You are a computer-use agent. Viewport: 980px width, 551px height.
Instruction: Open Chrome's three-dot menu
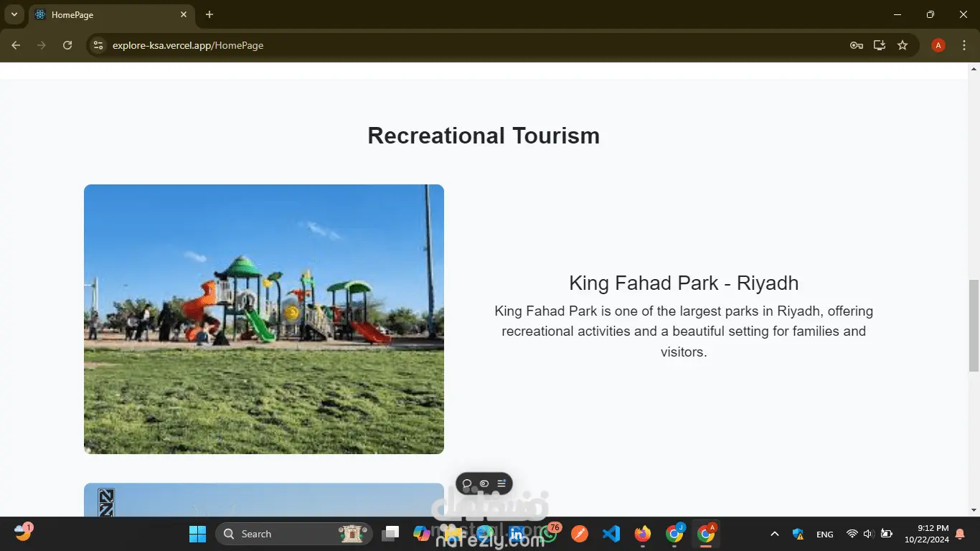pyautogui.click(x=964, y=45)
